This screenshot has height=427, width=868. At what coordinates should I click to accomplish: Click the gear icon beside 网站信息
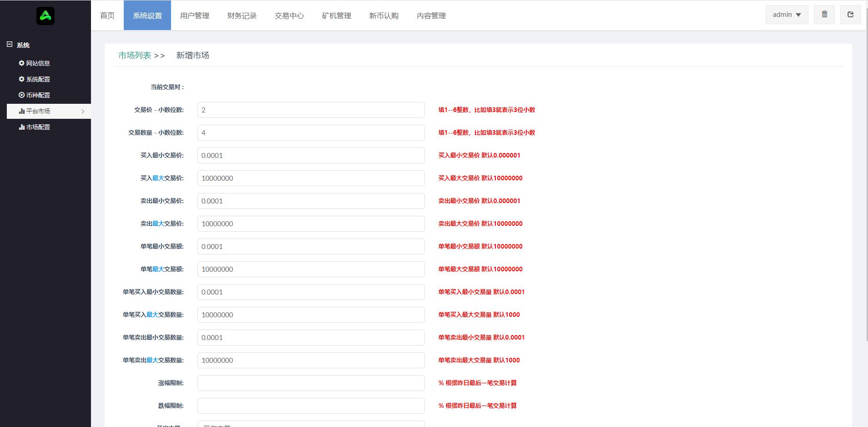[x=21, y=63]
